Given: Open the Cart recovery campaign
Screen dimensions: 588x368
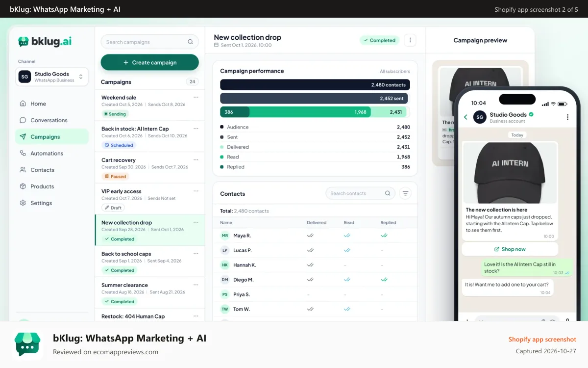Looking at the screenshot, I should [x=149, y=168].
